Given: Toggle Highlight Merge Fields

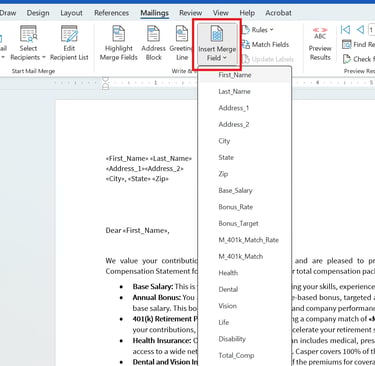Looking at the screenshot, I should click(119, 43).
